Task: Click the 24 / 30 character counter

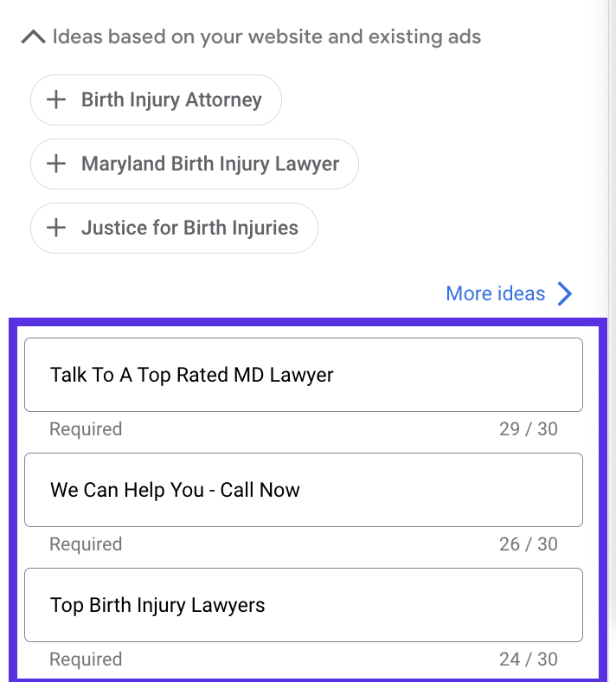Action: pyautogui.click(x=529, y=659)
